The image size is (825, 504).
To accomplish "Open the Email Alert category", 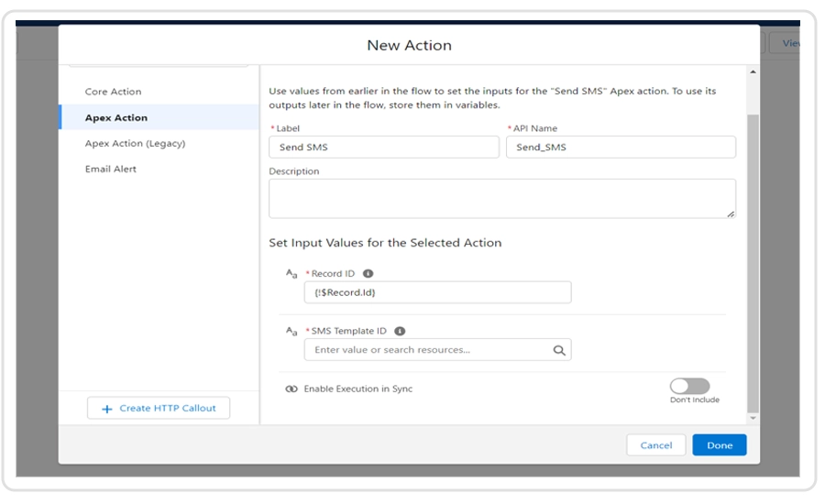I will pyautogui.click(x=111, y=169).
